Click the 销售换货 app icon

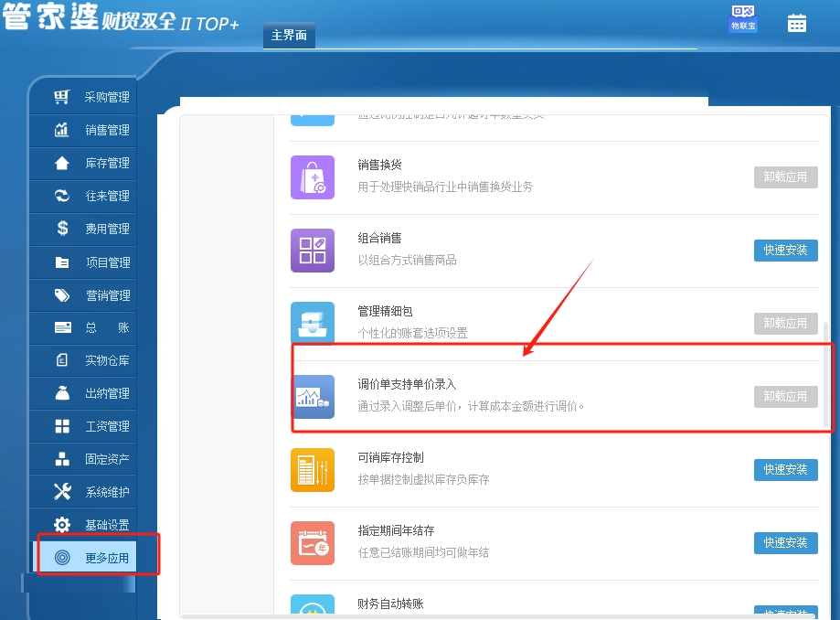[x=313, y=177]
